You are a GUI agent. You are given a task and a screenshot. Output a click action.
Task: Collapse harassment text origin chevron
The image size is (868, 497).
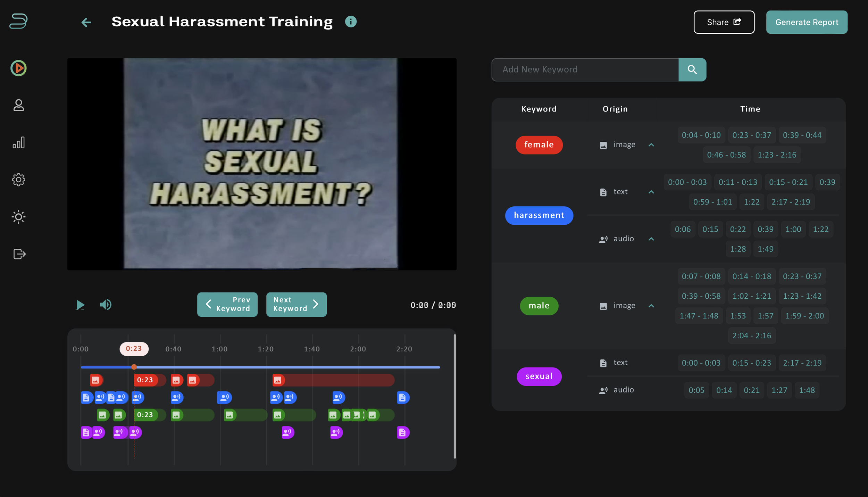coord(651,192)
